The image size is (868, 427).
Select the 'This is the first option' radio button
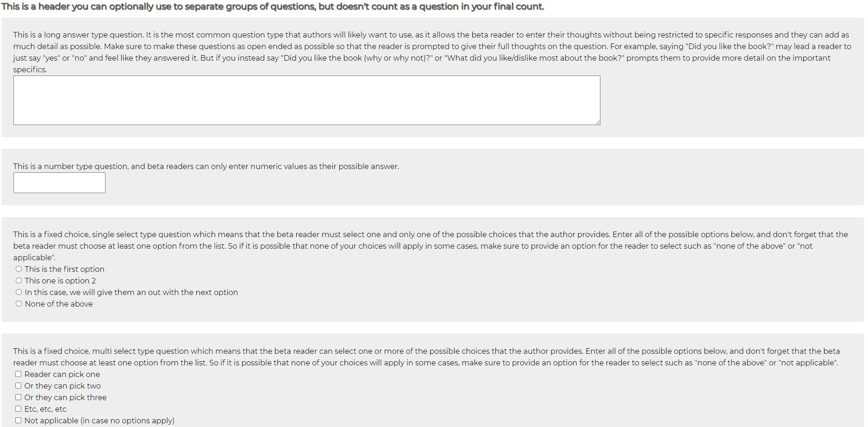click(x=19, y=269)
